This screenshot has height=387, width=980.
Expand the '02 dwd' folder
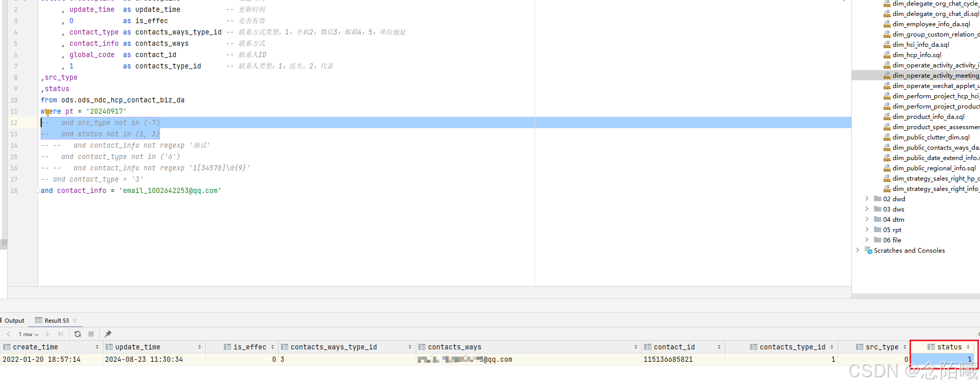coord(867,199)
